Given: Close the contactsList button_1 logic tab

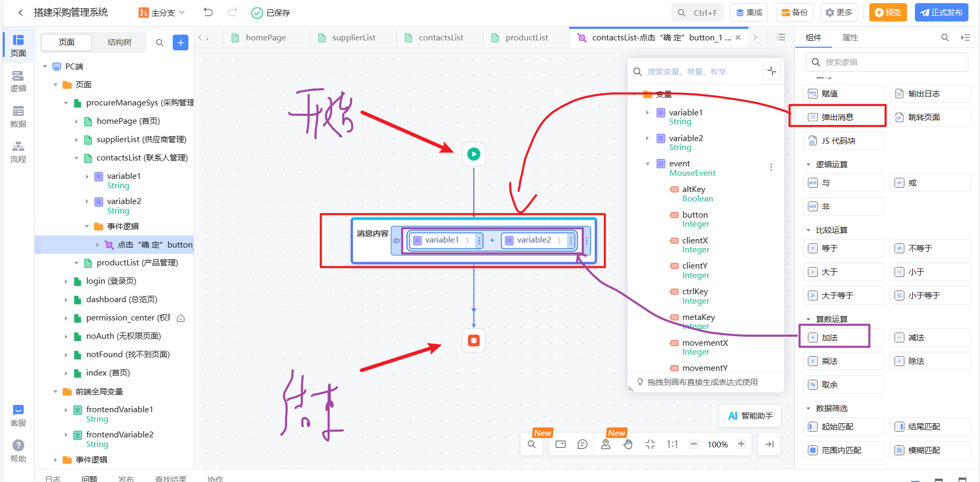Looking at the screenshot, I should 738,38.
